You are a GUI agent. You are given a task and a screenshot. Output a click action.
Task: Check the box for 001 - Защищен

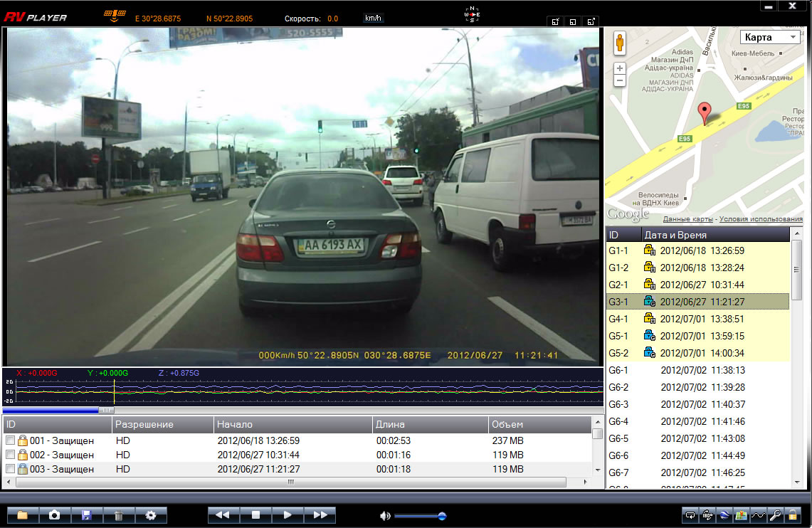point(10,440)
